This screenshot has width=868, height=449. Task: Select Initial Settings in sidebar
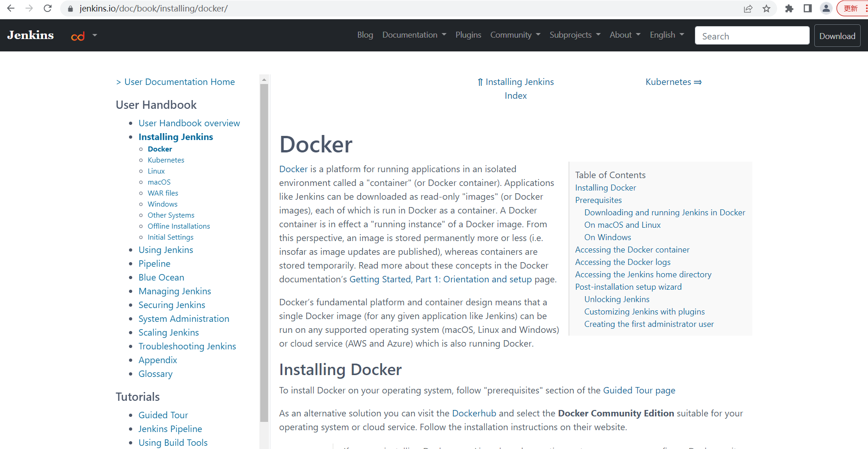click(x=170, y=237)
